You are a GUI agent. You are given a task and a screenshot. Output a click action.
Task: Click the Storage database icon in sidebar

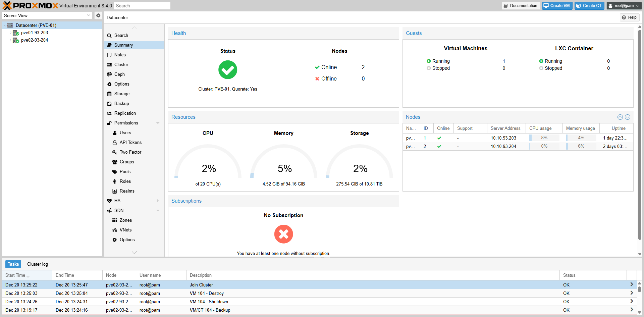point(109,94)
